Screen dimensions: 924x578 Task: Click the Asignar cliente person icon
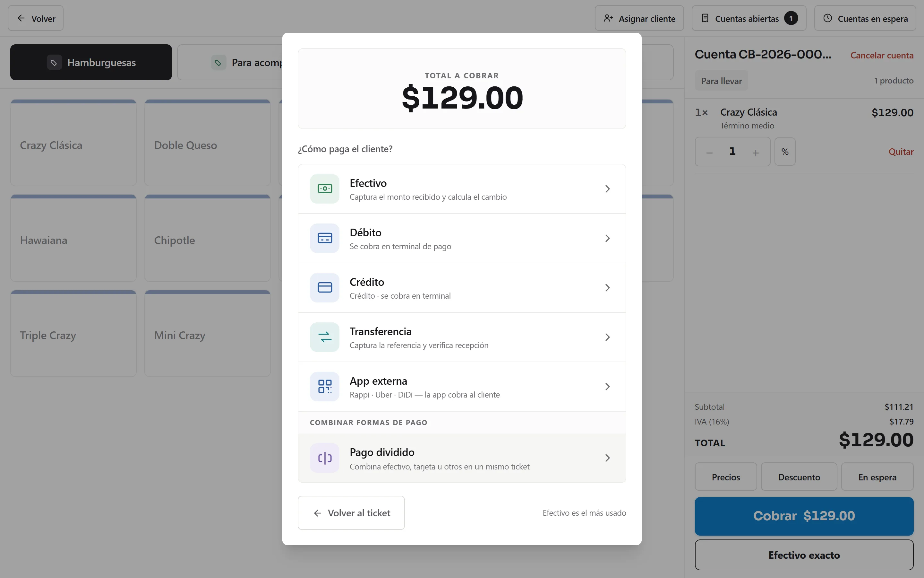[608, 18]
